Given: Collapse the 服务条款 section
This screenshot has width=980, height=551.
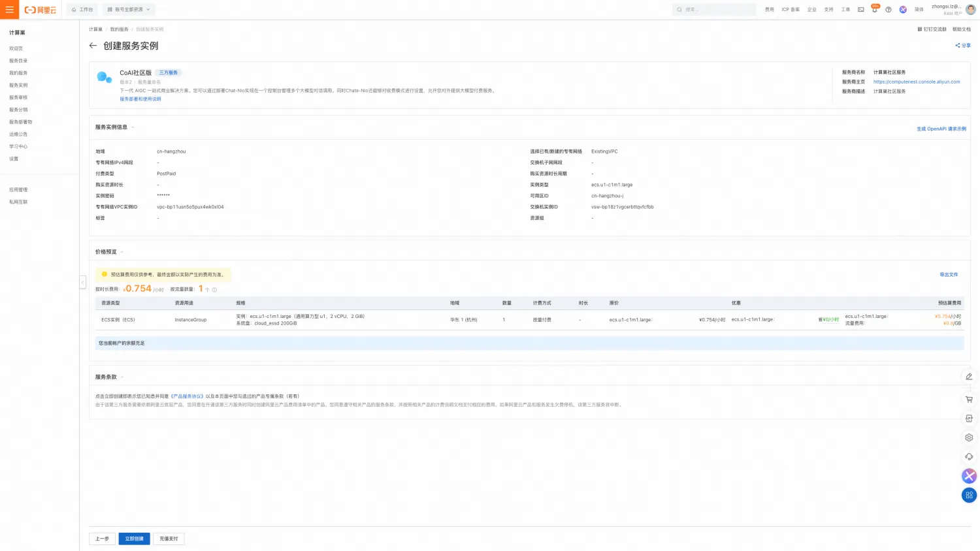Looking at the screenshot, I should point(122,377).
